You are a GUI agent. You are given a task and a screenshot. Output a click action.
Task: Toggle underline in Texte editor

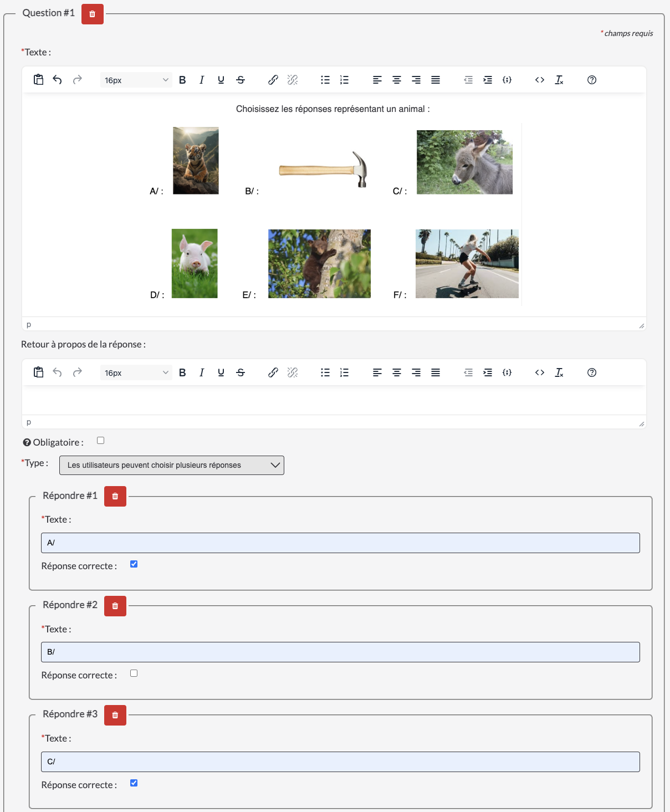coord(221,80)
